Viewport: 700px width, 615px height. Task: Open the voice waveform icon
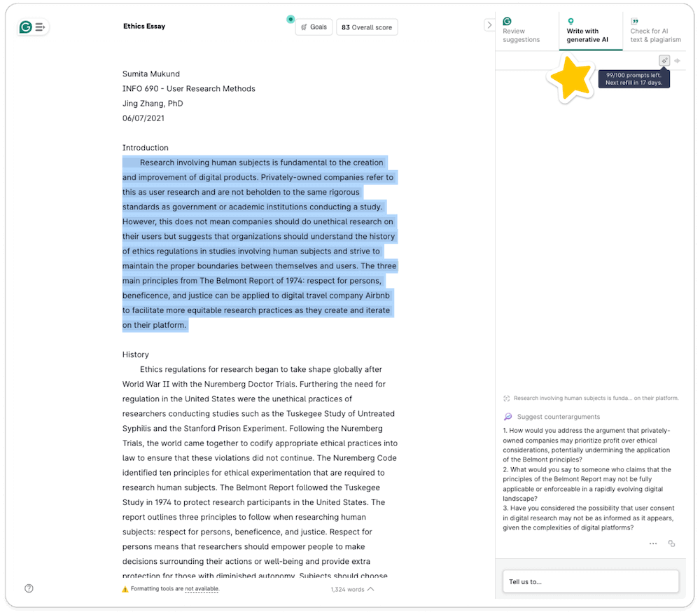677,61
